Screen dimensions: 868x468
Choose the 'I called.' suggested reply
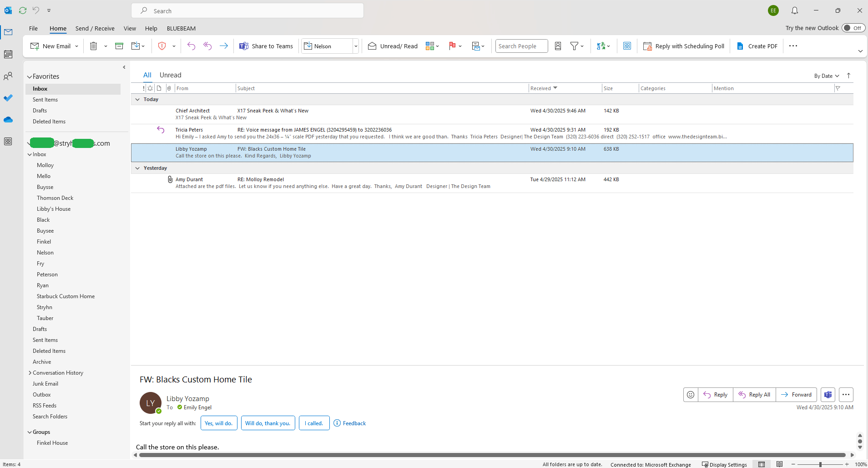pyautogui.click(x=314, y=423)
